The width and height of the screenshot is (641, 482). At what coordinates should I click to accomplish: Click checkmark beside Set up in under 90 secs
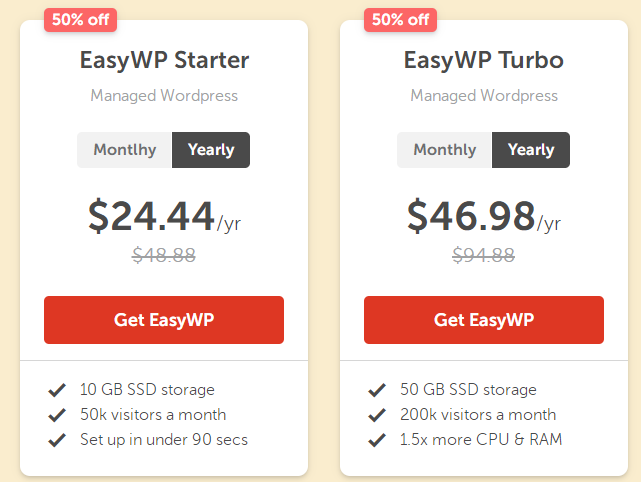click(x=56, y=440)
